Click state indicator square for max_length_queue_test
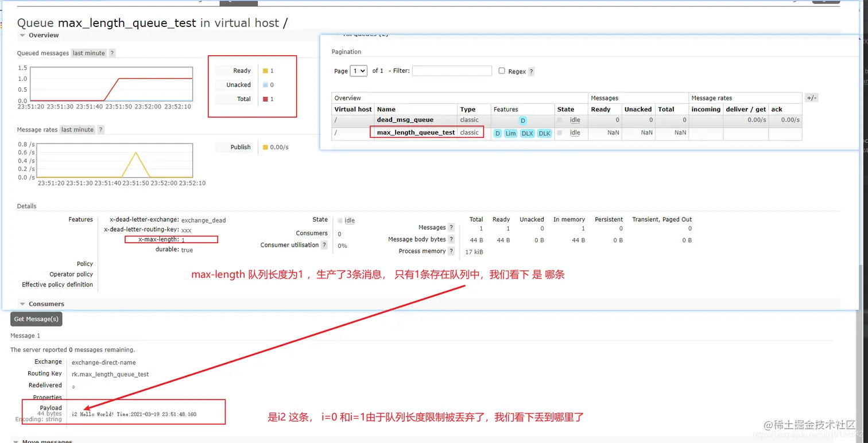868x443 pixels. (560, 133)
